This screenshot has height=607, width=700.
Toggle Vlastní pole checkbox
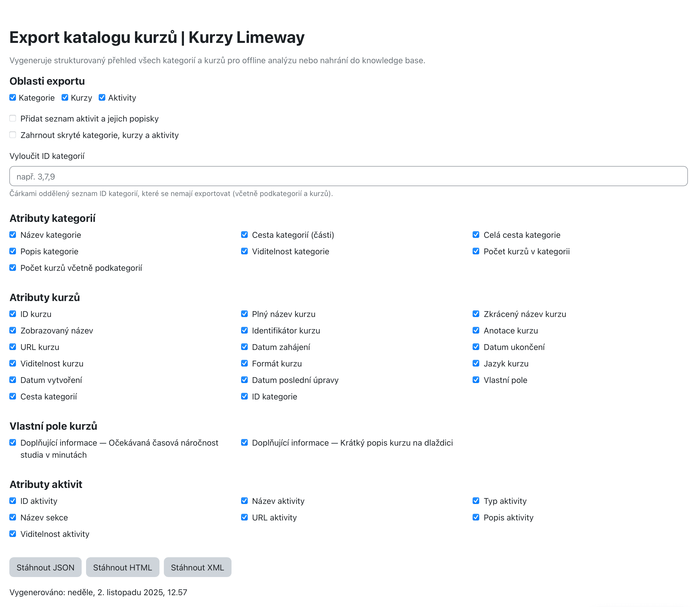(x=476, y=380)
